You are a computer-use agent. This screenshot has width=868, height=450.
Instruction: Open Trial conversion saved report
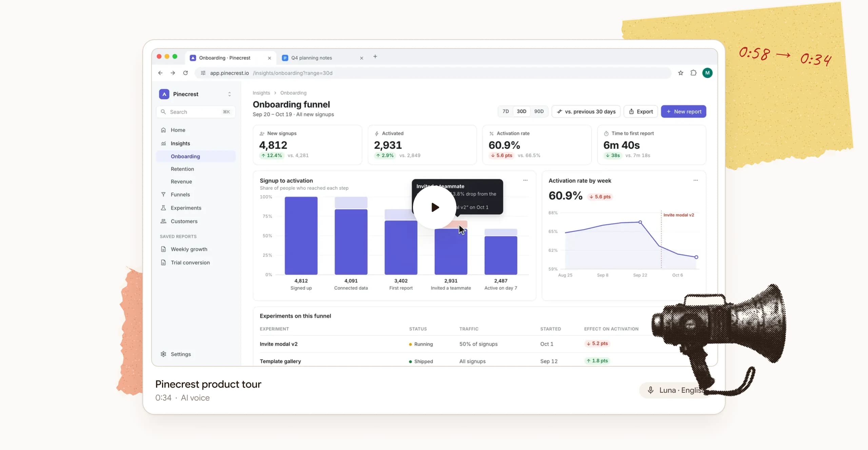tap(196, 263)
